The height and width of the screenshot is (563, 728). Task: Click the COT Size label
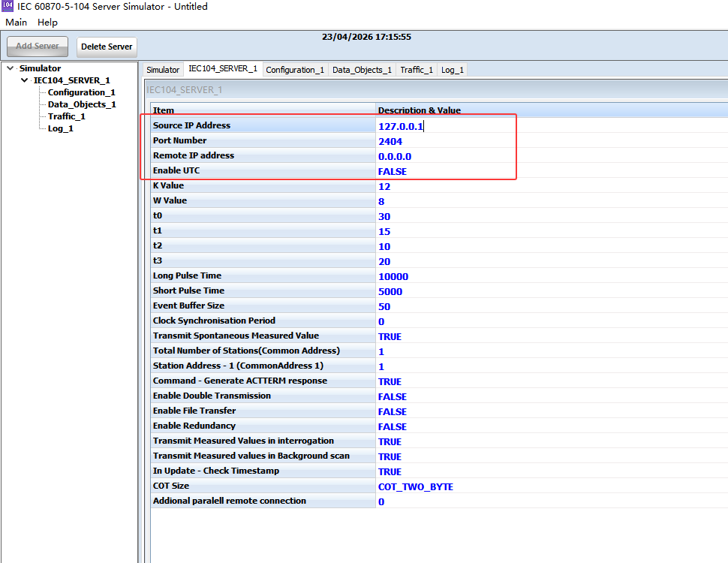[x=171, y=486]
